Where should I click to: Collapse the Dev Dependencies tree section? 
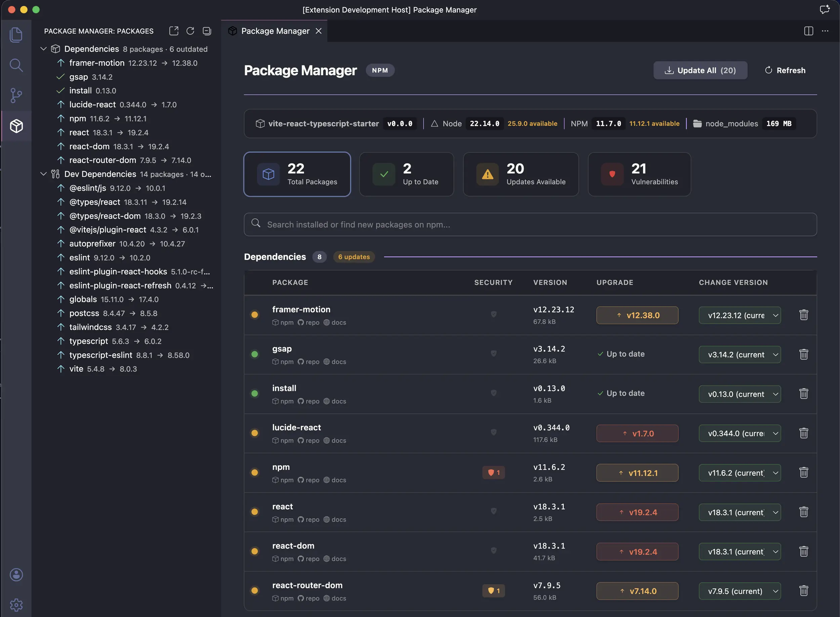44,174
